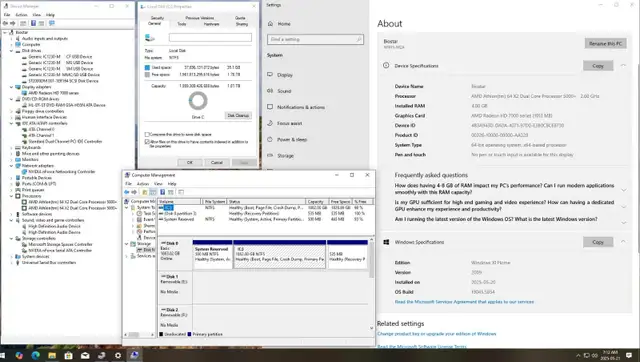
Task: Open Help menu in Computer Management
Action: click(172, 184)
